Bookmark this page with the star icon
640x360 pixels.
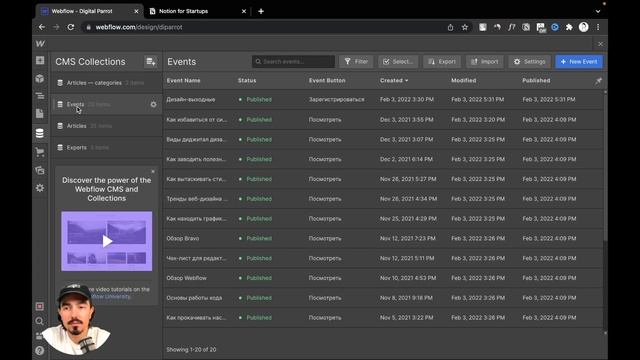464,27
